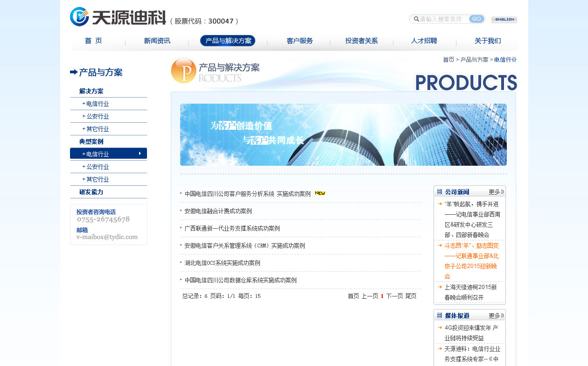Click the search magnifier icon
588x366 pixels.
[x=416, y=19]
